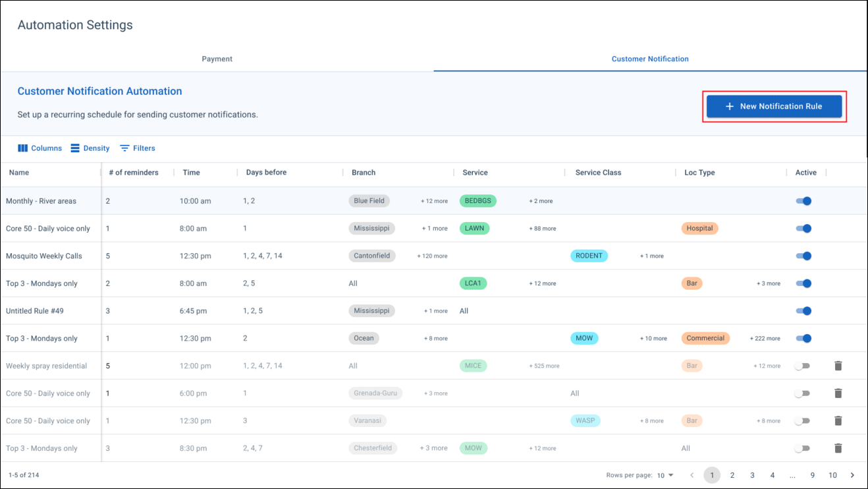Image resolution: width=868 pixels, height=489 pixels.
Task: Open the Rows per page dropdown
Action: (x=666, y=475)
